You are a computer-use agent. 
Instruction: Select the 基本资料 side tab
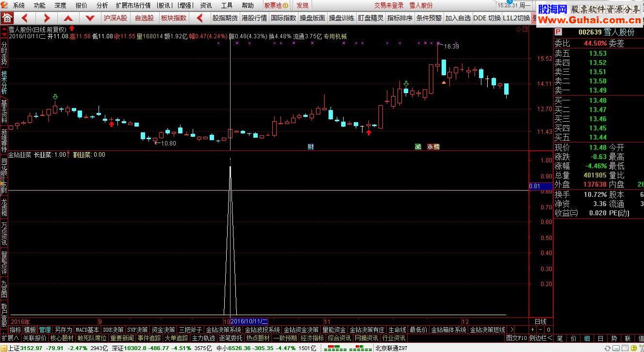(4, 112)
